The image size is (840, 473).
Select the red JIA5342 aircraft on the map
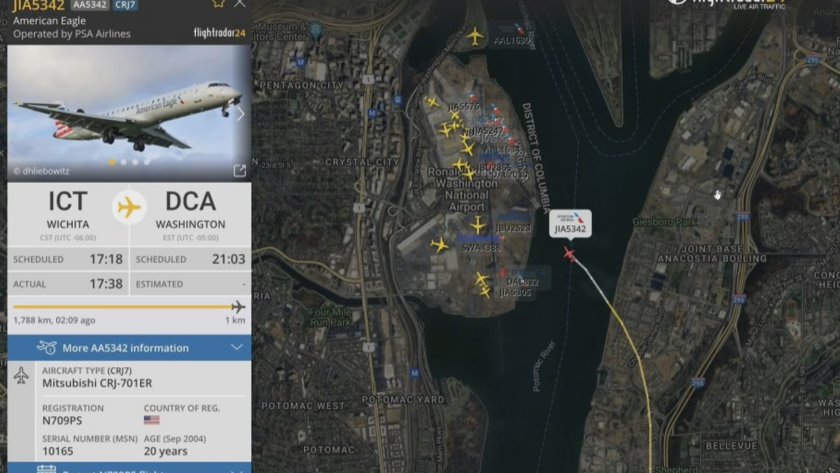pyautogui.click(x=569, y=253)
